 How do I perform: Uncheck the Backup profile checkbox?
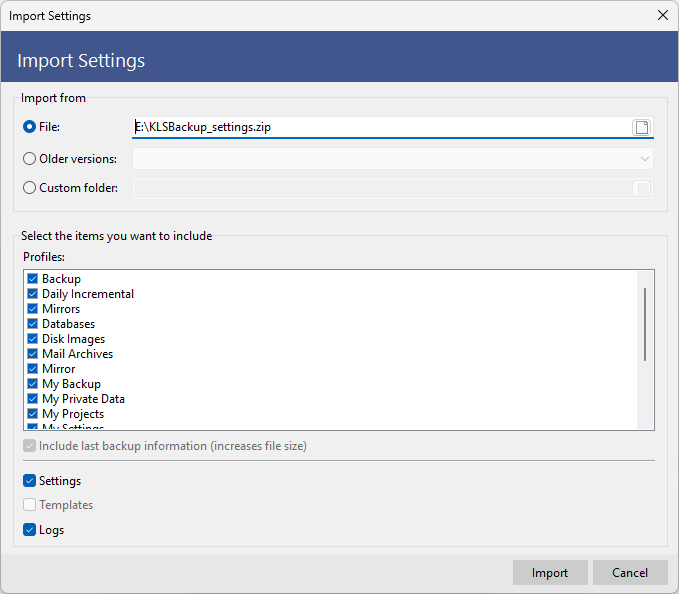[33, 279]
